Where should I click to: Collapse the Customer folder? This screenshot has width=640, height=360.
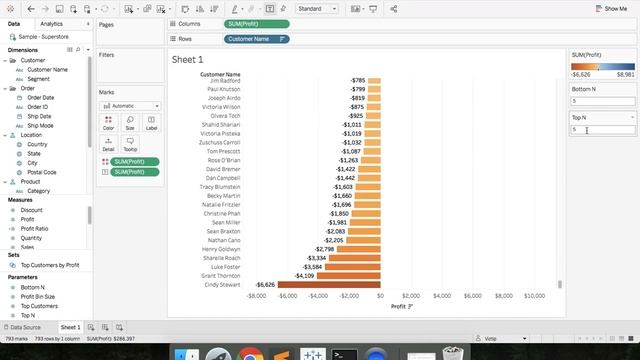[x=5, y=60]
